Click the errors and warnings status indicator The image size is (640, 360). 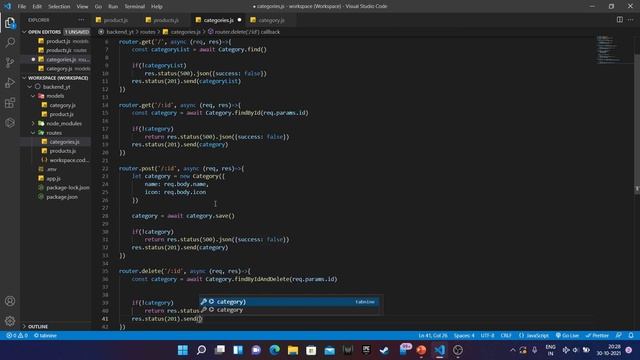[17, 336]
